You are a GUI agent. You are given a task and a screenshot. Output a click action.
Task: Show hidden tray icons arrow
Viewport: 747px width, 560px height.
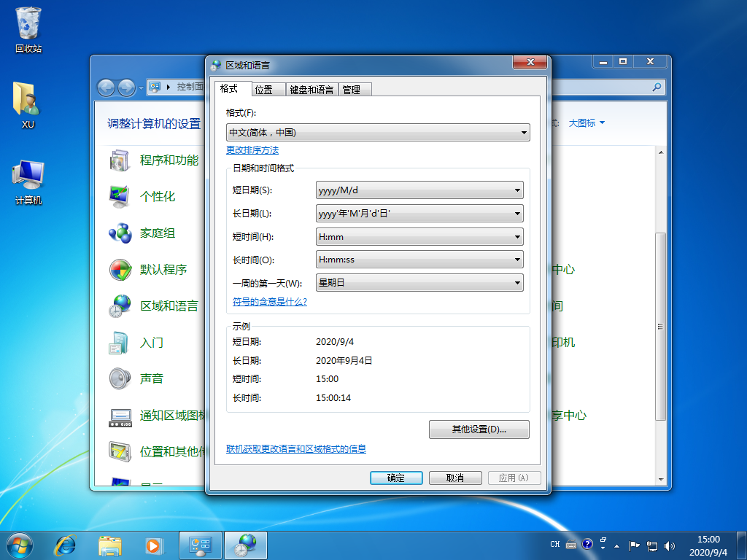tap(617, 545)
